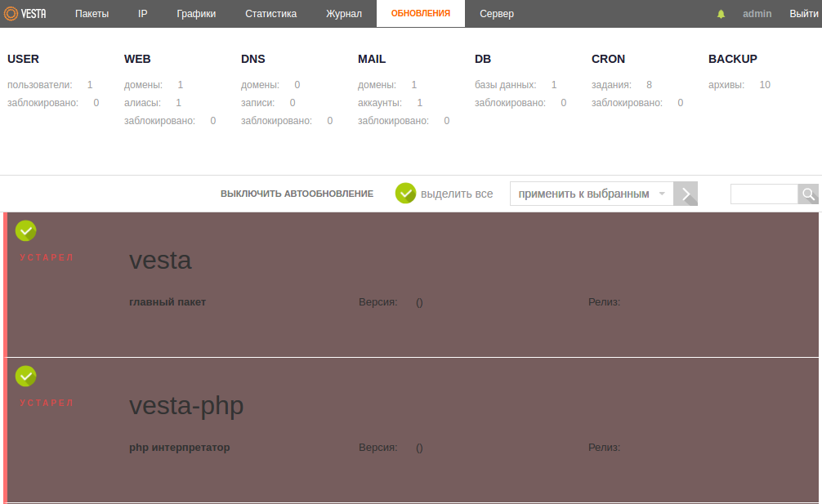Open the Журнал tab
Viewport: 822px width, 504px height.
coord(343,14)
